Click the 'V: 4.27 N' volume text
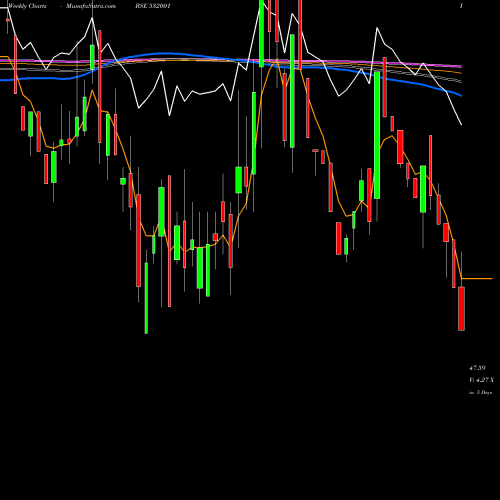Screen dimensions: 500x500 [481, 380]
